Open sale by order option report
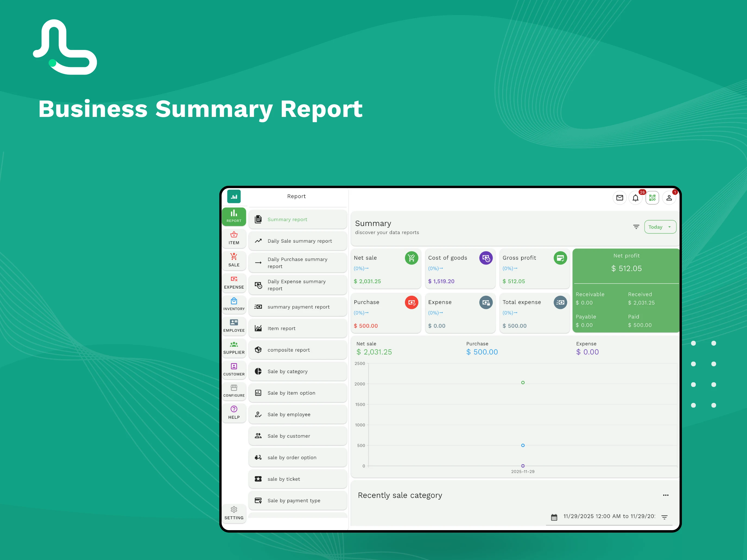The height and width of the screenshot is (560, 747). point(297,457)
